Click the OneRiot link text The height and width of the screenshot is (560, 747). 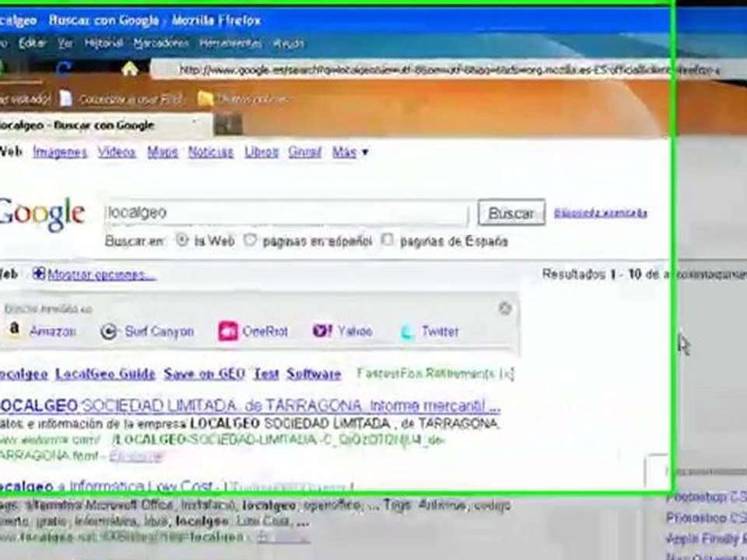click(265, 331)
